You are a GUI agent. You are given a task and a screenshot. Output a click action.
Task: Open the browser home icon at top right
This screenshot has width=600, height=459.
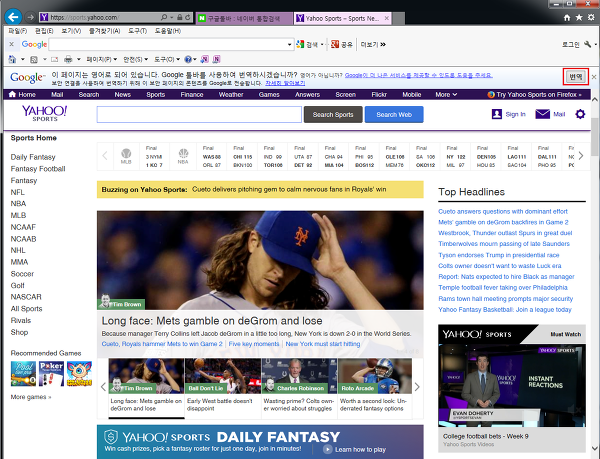click(x=567, y=18)
